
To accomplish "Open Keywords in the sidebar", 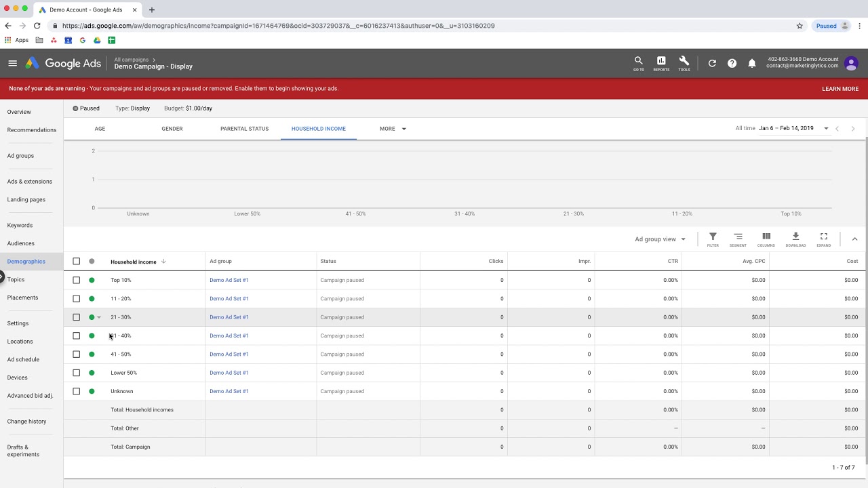I will coord(20,225).
